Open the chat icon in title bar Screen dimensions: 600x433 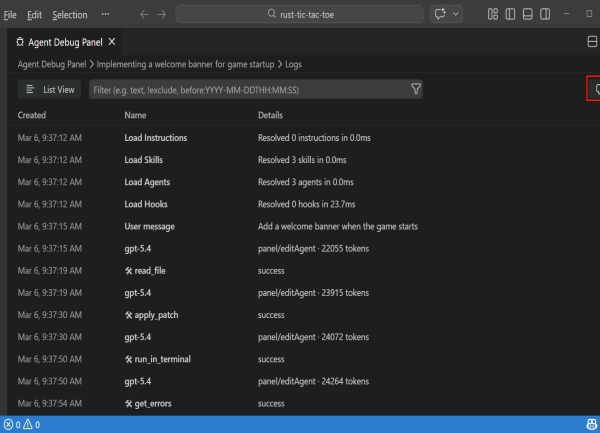(440, 14)
